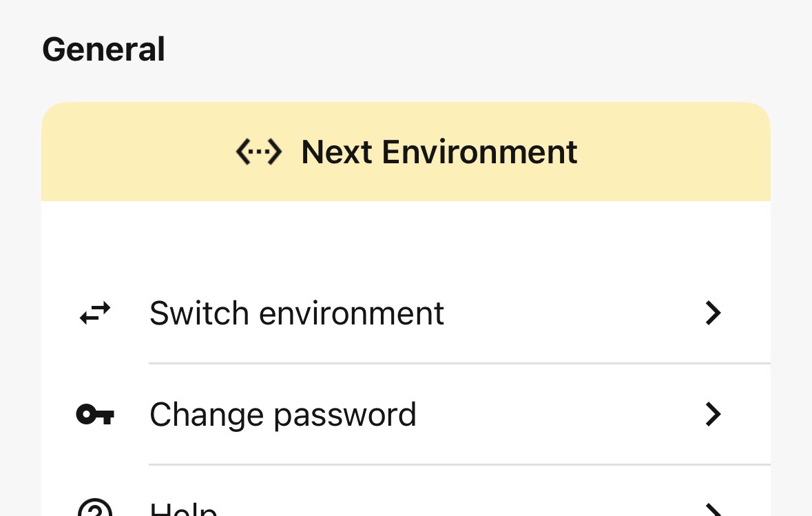812x516 pixels.
Task: Expand the Switch environment chevron arrow
Action: [x=714, y=313]
